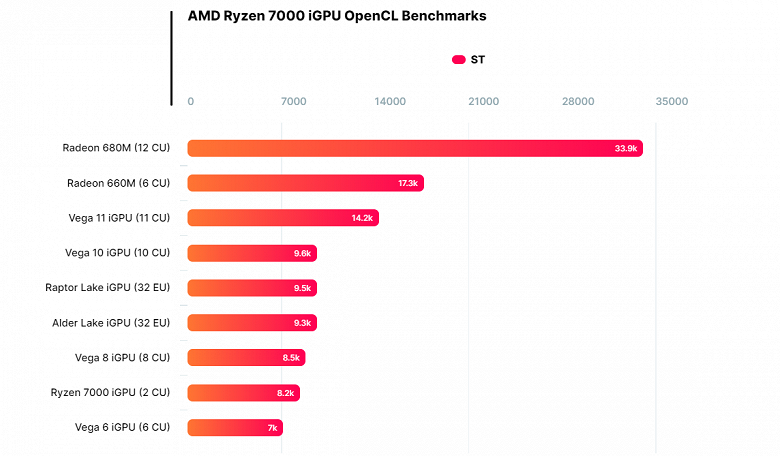
Task: Click the 33.9k value label
Action: 625,148
